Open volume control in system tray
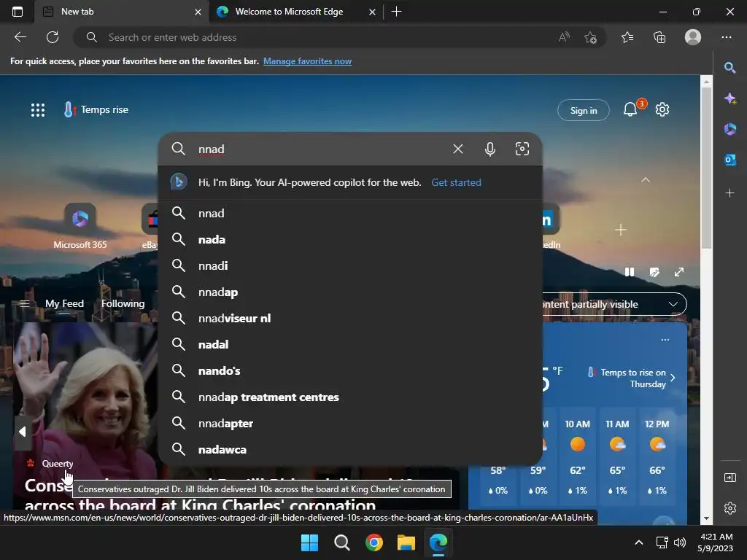Viewport: 747px width, 560px height. (680, 542)
